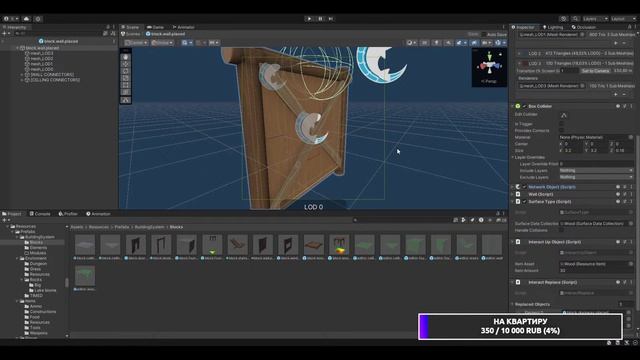Click the Set to Camera button
This screenshot has width=640, height=360.
pyautogui.click(x=595, y=71)
